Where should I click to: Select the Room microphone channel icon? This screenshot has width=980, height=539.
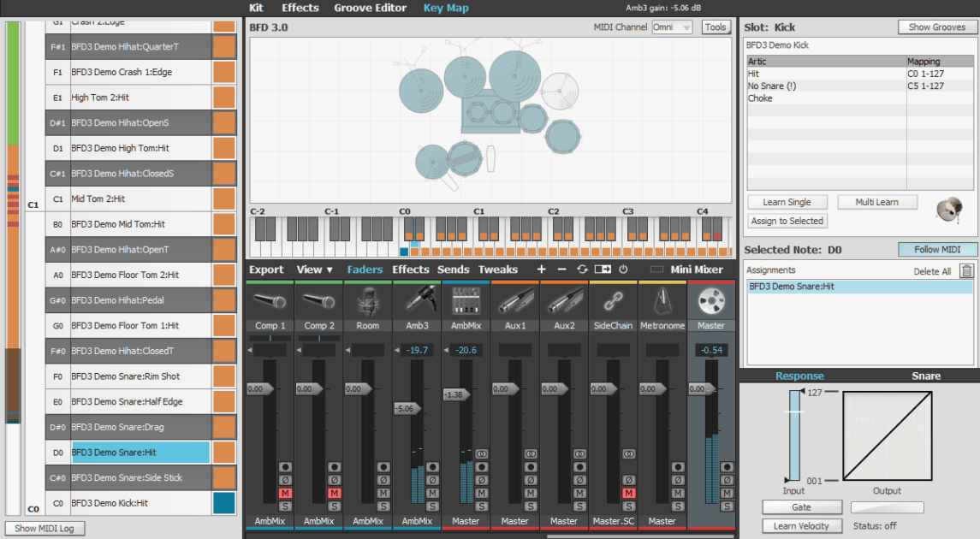coord(367,302)
